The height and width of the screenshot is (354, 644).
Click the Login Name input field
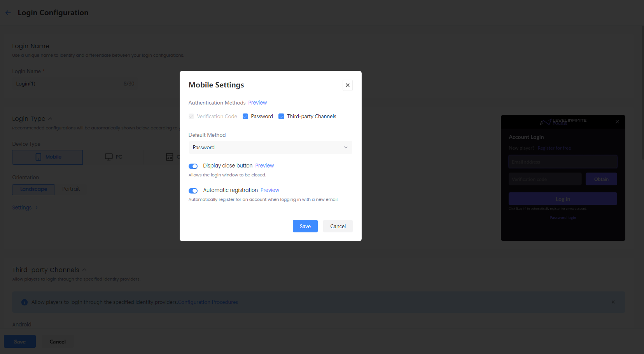(x=74, y=84)
